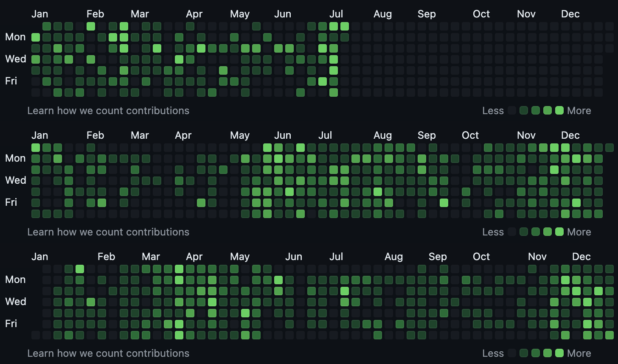Viewport: 618px width, 364px height.
Task: Click the 'Jul' month label in the top graph
Action: click(x=336, y=14)
